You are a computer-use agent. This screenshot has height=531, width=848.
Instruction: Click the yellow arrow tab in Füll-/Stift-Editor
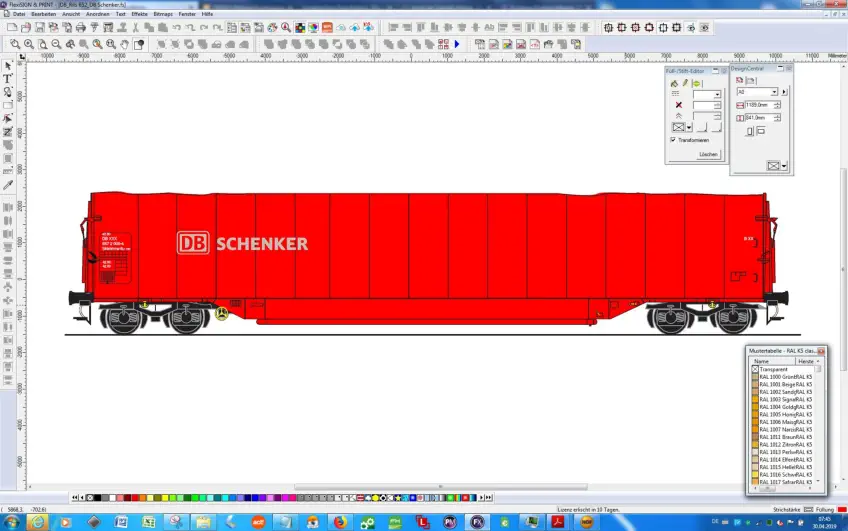697,83
